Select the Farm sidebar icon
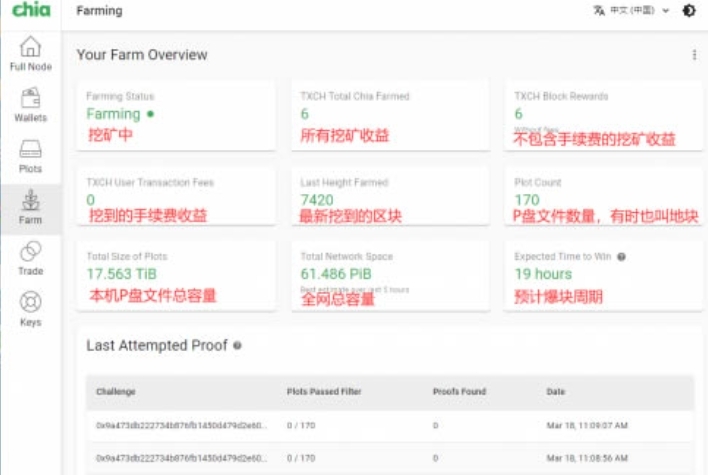This screenshot has height=475, width=708. (30, 207)
